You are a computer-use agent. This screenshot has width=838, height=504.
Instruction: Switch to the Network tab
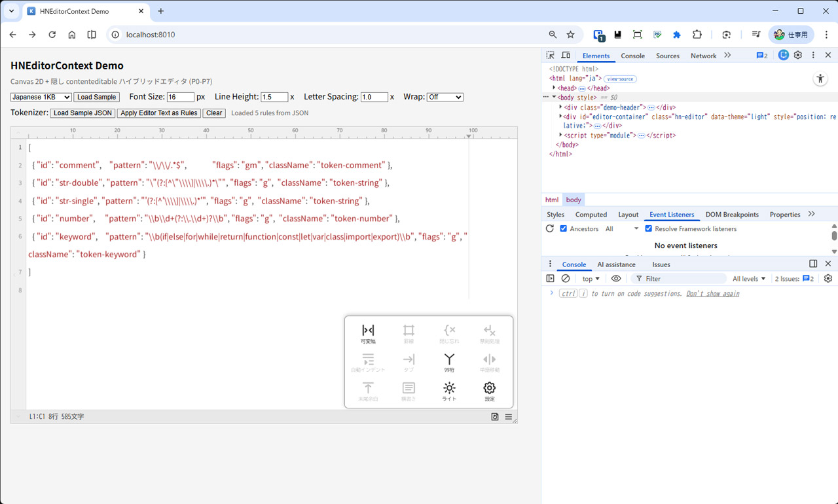[703, 56]
